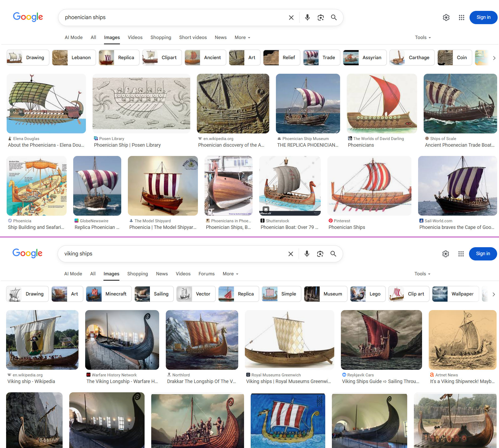Filter phoenician results by Assyrian chip
Screen dimensions: 499x448
tap(365, 58)
